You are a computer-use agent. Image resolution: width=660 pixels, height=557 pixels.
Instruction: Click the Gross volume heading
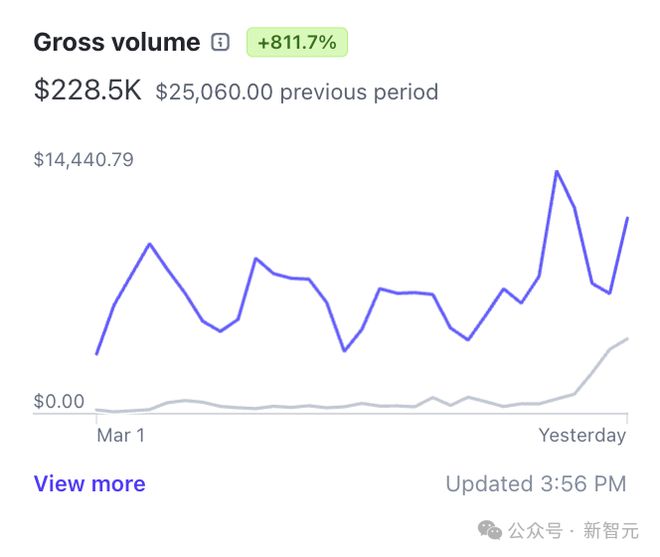(117, 43)
